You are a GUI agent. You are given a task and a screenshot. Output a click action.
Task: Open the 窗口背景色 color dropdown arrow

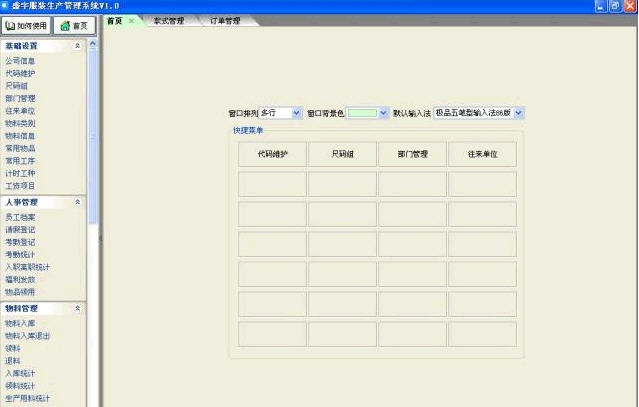383,113
